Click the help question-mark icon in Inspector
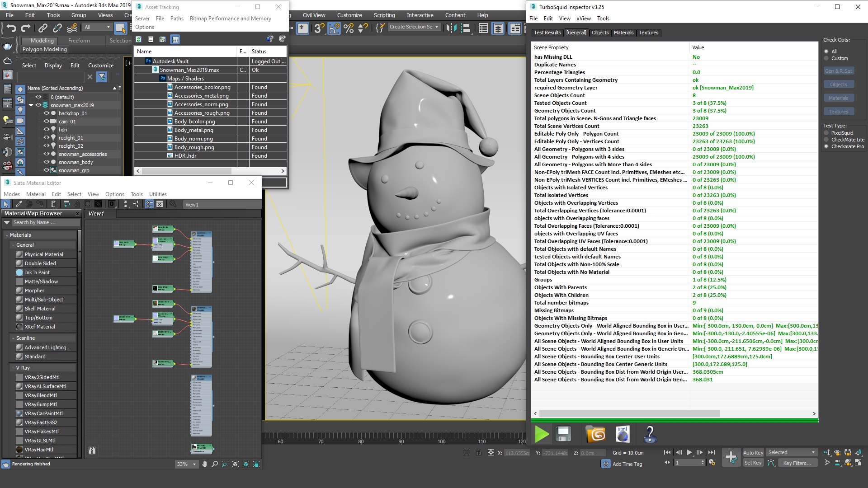The image size is (868, 488). click(x=650, y=434)
